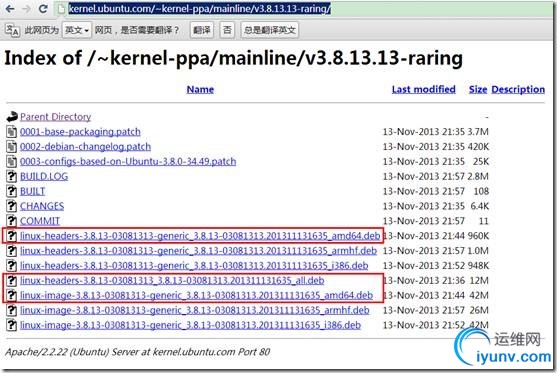Click icon beside linux-headers generic amd64.deb

pyautogui.click(x=12, y=236)
